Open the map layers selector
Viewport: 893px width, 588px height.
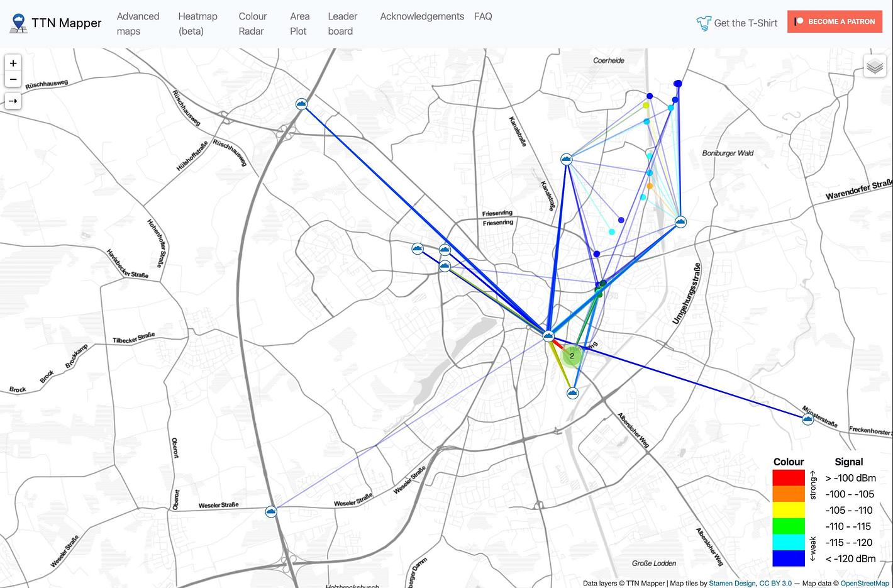coord(875,66)
